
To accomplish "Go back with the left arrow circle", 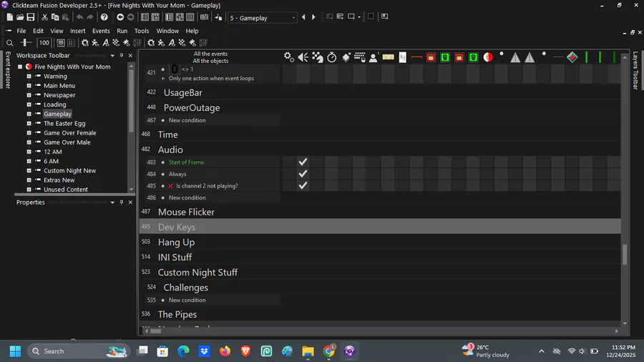I will click(120, 17).
